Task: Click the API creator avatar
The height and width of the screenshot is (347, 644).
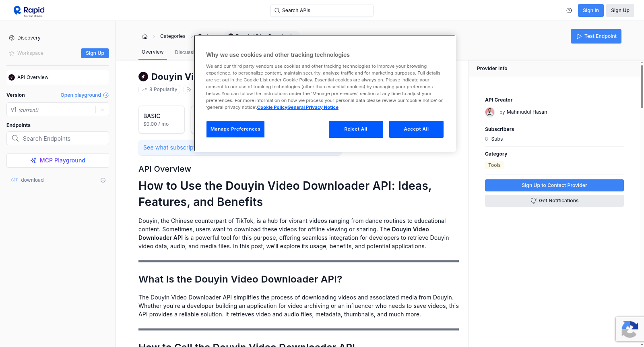Action: click(490, 112)
